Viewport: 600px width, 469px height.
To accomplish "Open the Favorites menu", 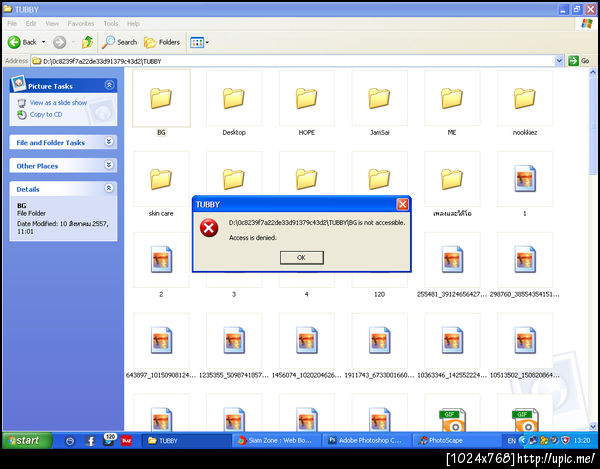I will coord(81,24).
